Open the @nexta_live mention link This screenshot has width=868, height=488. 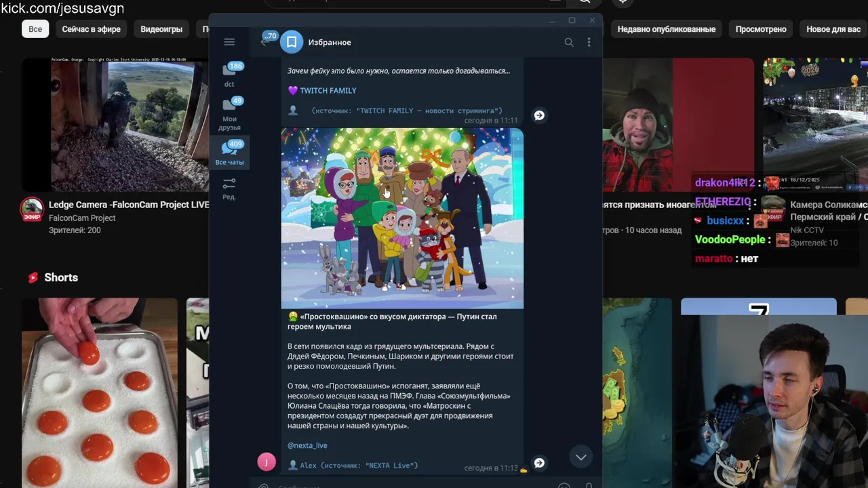(x=307, y=445)
